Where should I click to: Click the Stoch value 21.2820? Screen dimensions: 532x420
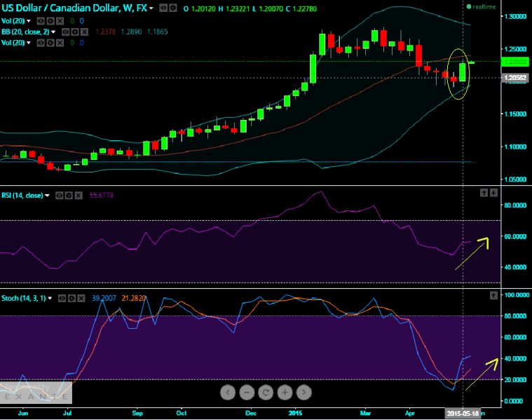pos(134,299)
